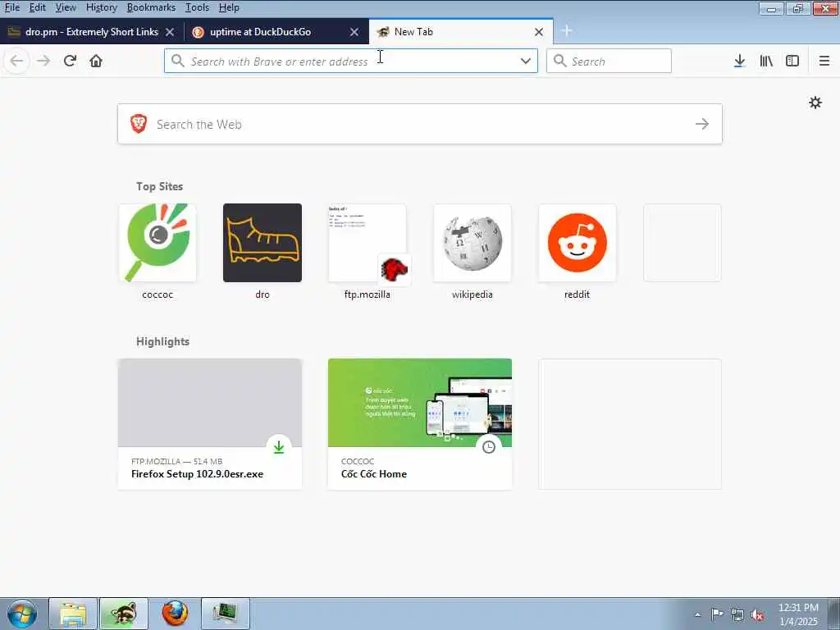Reload the current page

(70, 61)
